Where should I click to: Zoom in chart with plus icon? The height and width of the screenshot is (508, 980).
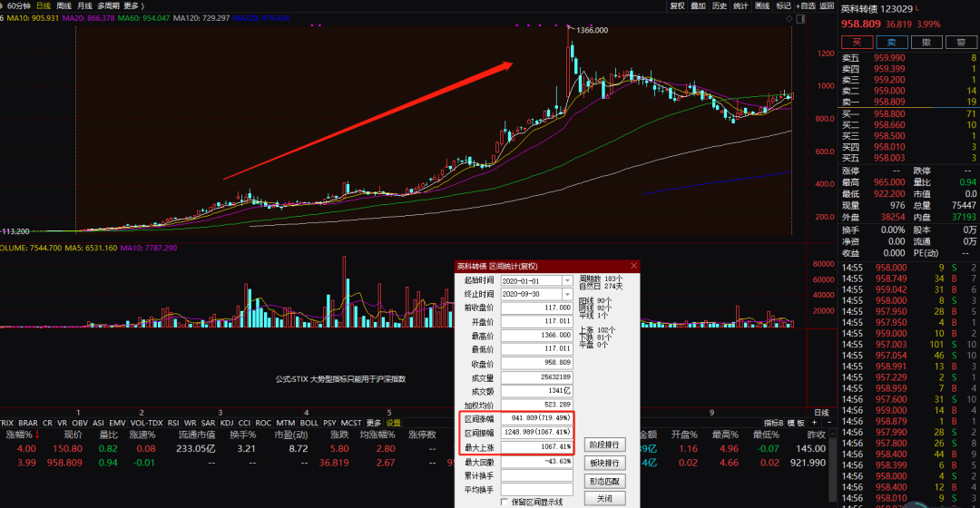point(814,423)
